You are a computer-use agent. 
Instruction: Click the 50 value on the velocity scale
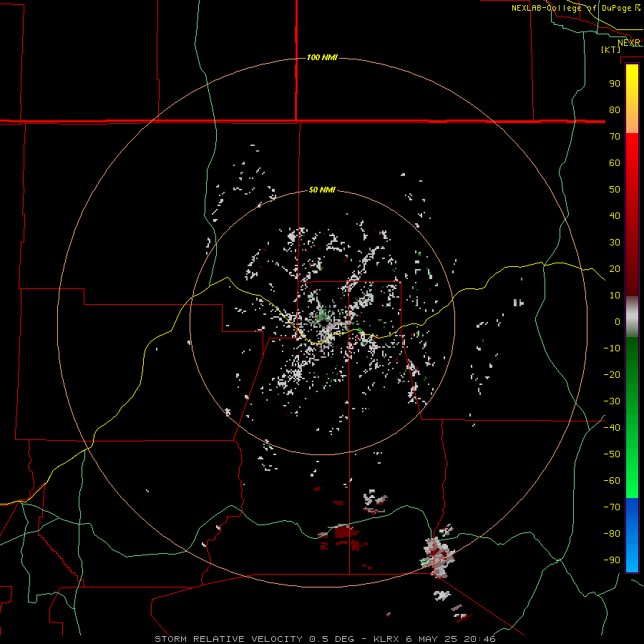(615, 190)
